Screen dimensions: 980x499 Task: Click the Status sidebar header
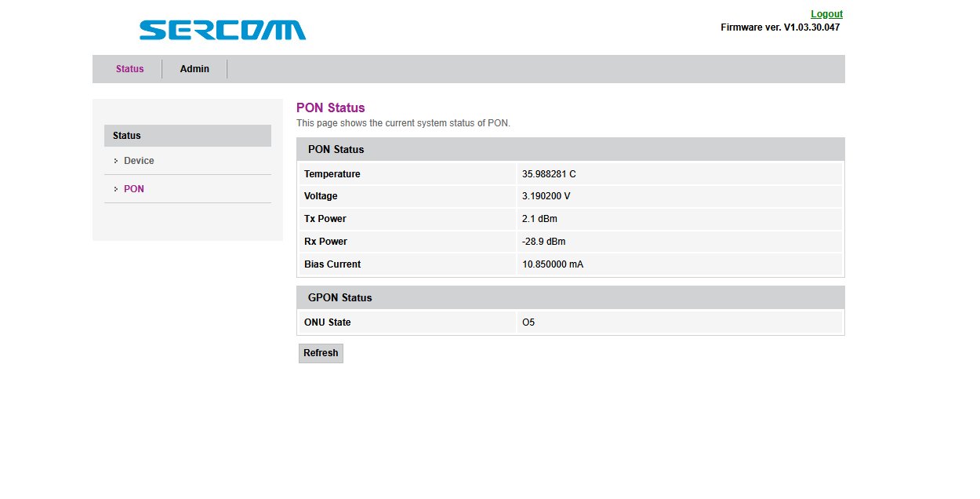(187, 136)
